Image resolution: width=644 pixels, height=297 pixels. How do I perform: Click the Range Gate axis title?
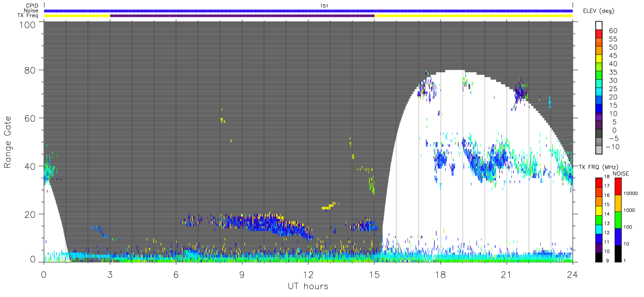8,142
